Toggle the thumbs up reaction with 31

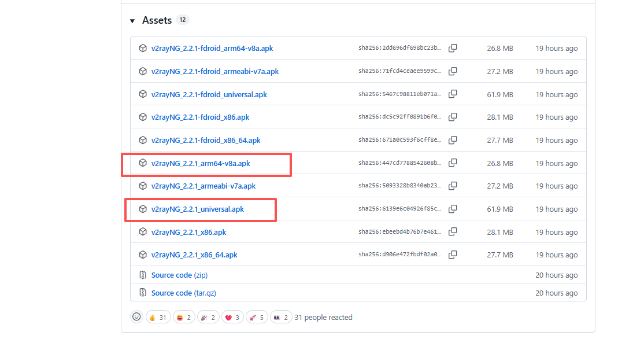[158, 317]
